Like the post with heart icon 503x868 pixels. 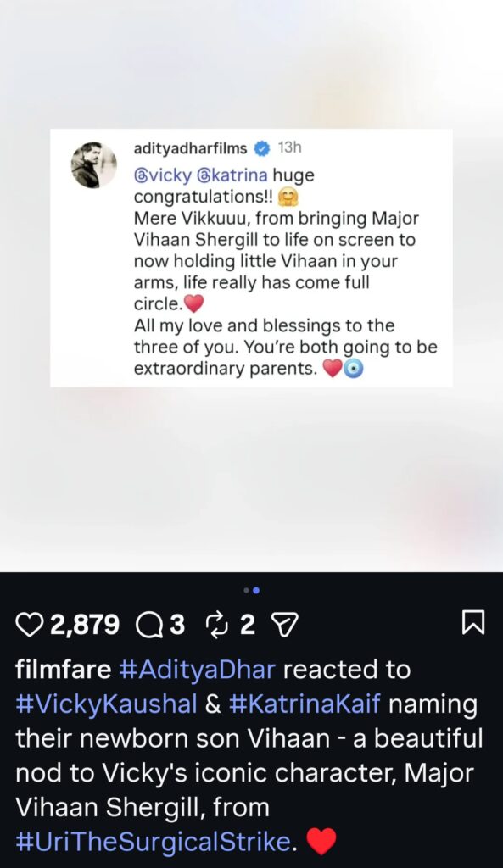pos(31,625)
